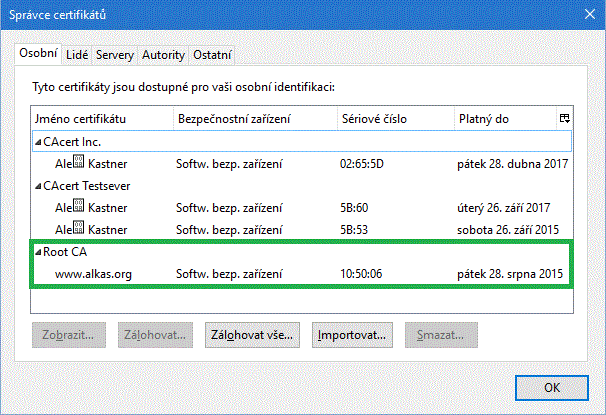Viewport: 606px width, 415px height.
Task: Open the Autority tab
Action: coord(163,54)
